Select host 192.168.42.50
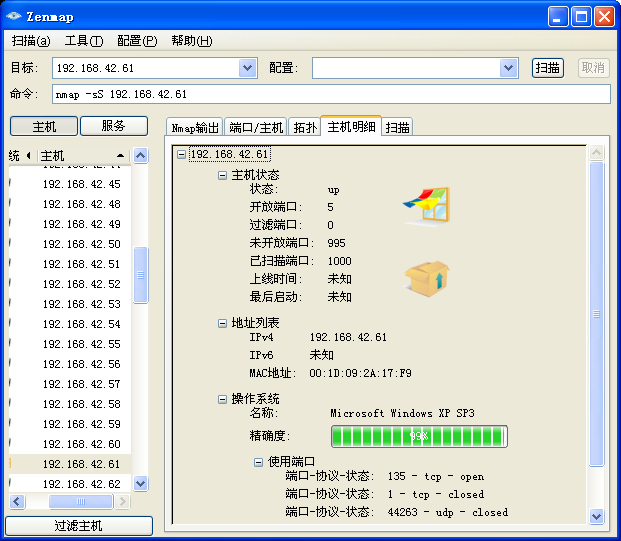The image size is (621, 541). (82, 244)
